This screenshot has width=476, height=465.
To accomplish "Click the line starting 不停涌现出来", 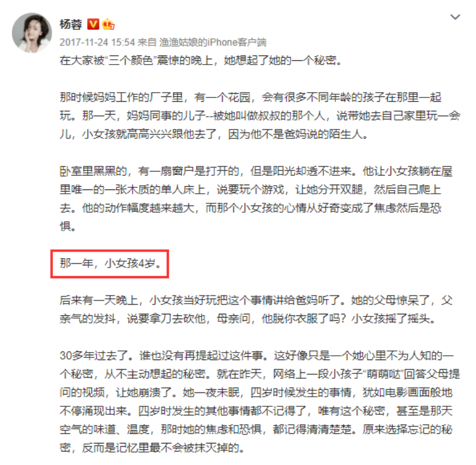I will tap(256, 411).
